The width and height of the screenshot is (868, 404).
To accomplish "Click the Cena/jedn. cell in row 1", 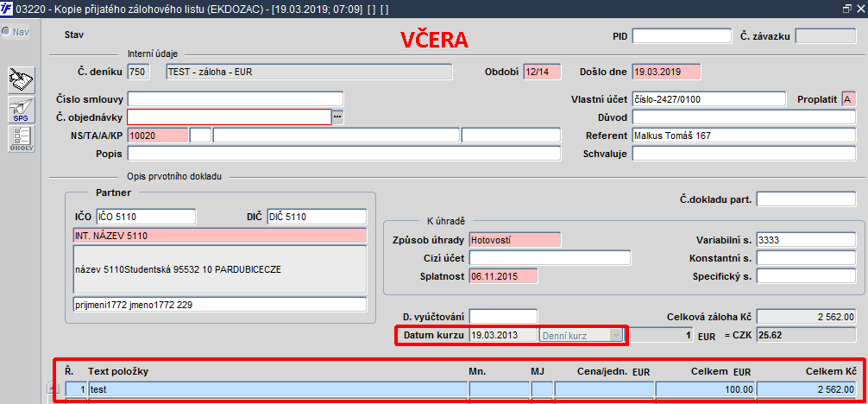I will [604, 389].
